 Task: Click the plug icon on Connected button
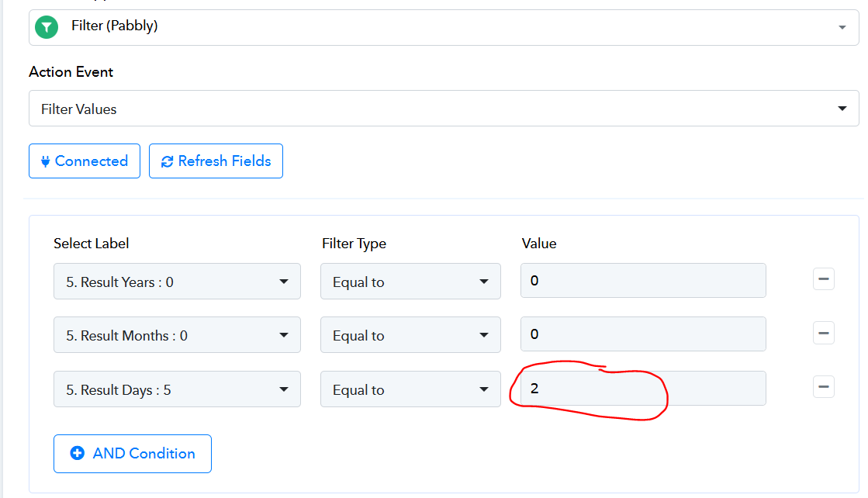click(46, 161)
